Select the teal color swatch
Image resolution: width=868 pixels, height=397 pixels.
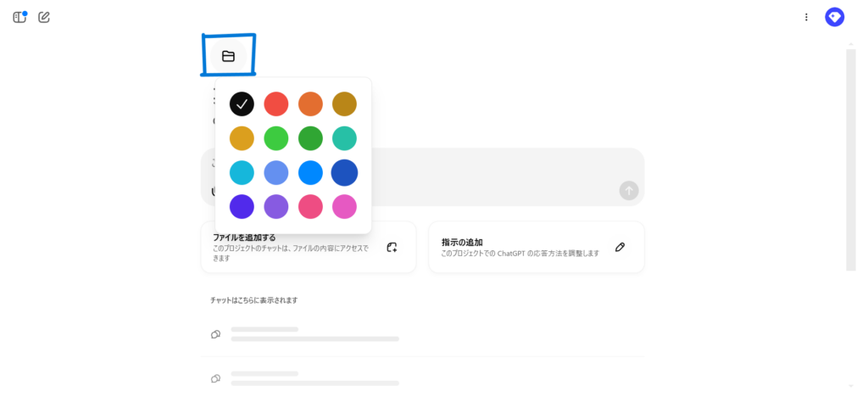coord(344,138)
